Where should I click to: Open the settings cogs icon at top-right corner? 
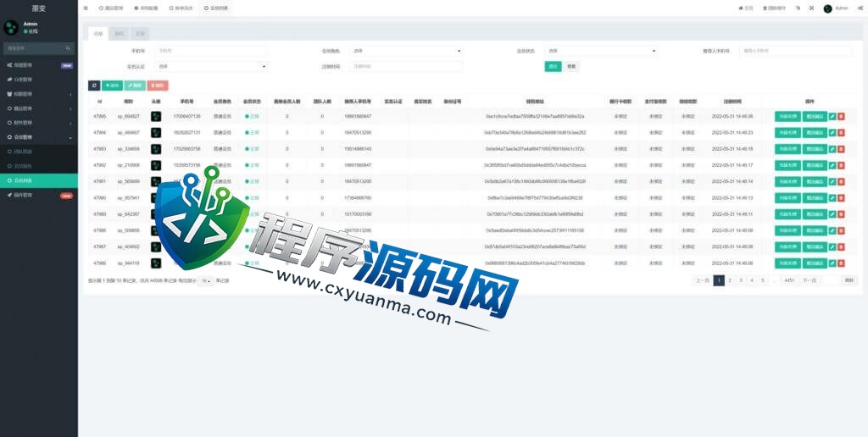[860, 8]
